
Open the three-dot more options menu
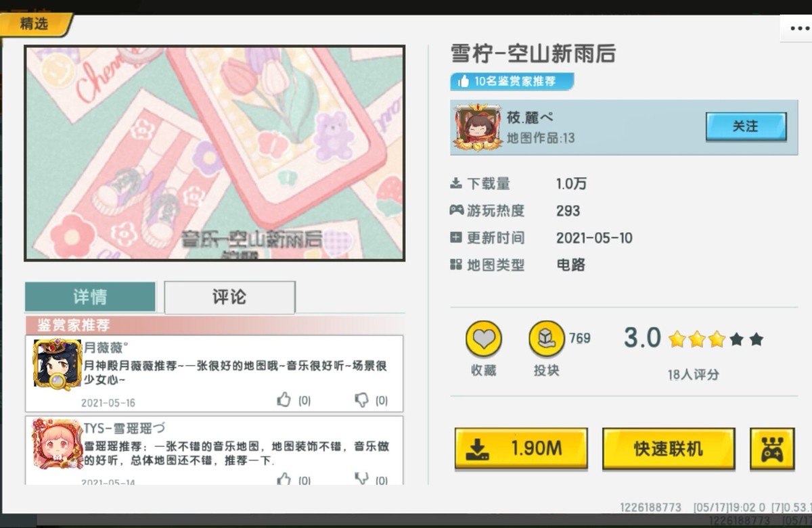(x=795, y=28)
